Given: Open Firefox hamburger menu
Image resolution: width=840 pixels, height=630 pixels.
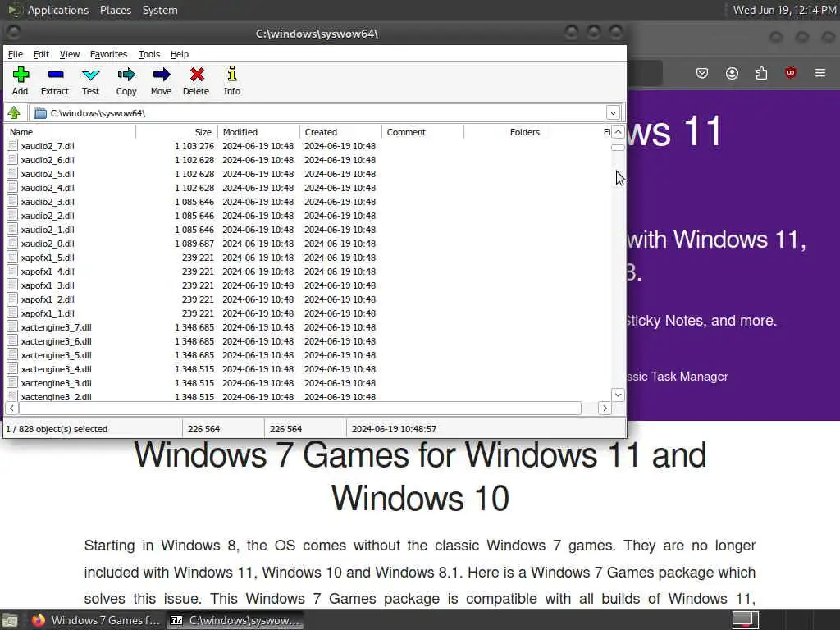Looking at the screenshot, I should tap(820, 73).
